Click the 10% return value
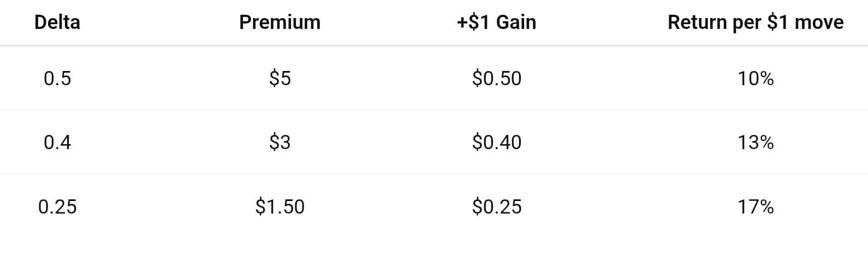This screenshot has height=266, width=868. click(x=756, y=79)
